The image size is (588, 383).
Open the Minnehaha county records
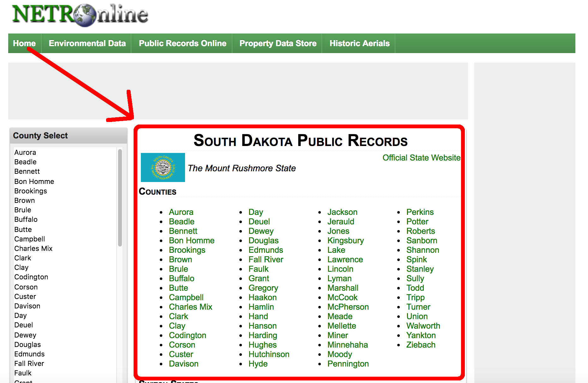tap(348, 345)
